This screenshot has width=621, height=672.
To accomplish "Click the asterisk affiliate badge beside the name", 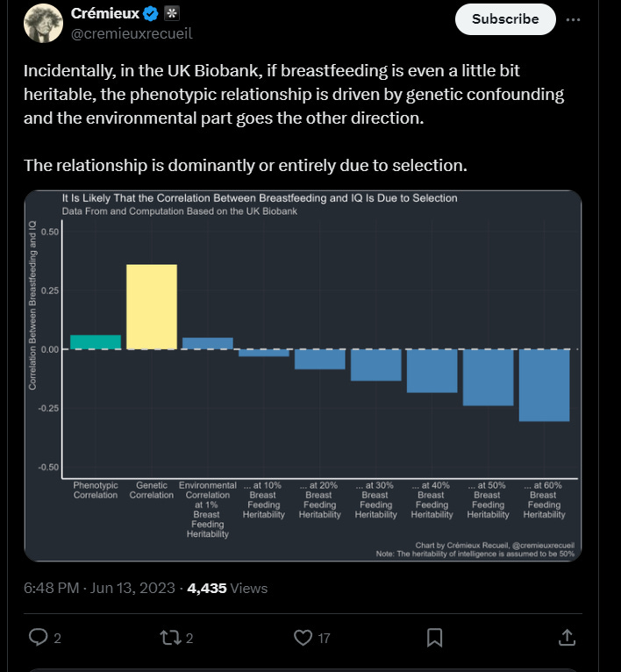I will click(x=171, y=14).
